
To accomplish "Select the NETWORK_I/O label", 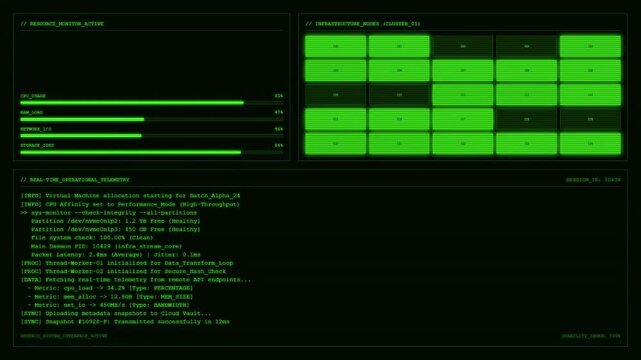I will point(36,129).
